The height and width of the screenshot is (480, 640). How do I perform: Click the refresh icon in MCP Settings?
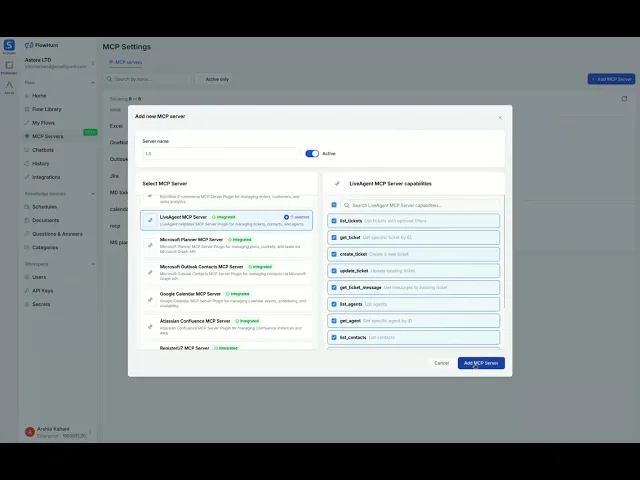pyautogui.click(x=624, y=99)
